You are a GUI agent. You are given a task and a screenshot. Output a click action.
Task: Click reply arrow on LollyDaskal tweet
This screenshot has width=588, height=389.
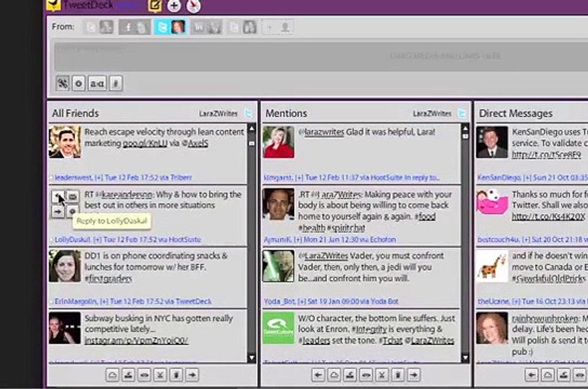tap(58, 196)
